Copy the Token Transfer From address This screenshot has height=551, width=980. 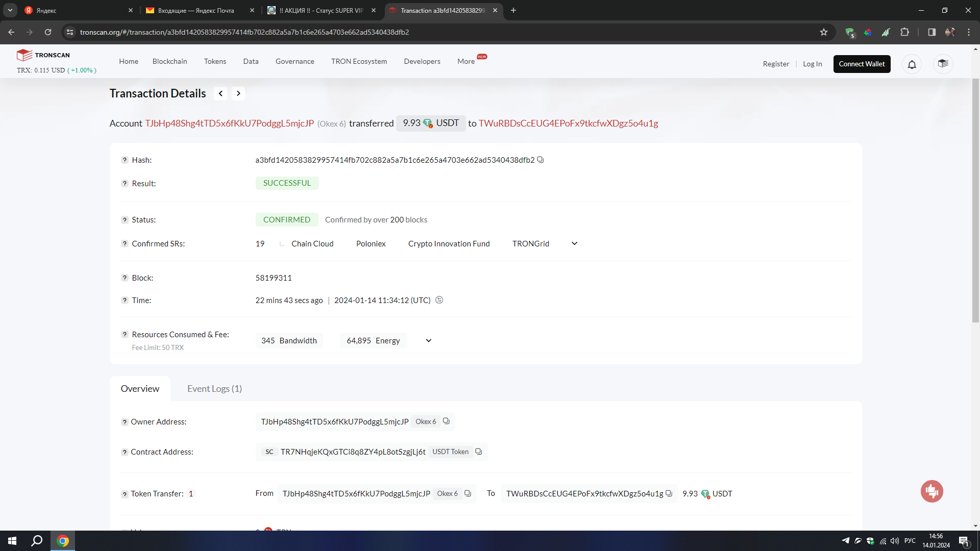tap(467, 493)
